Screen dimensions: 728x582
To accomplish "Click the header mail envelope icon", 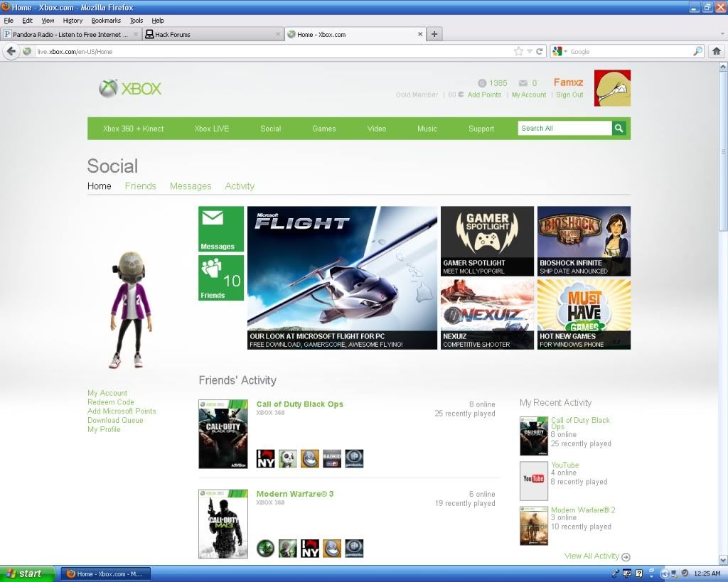I will 523,83.
